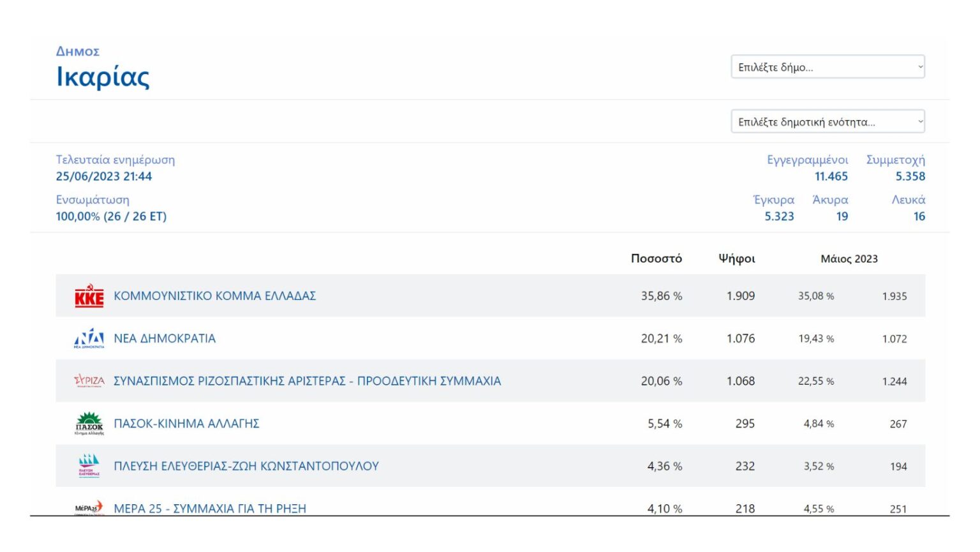Click SYRIZA percentage 20,06 %
Image resolution: width=980 pixels, height=552 pixels.
click(662, 381)
